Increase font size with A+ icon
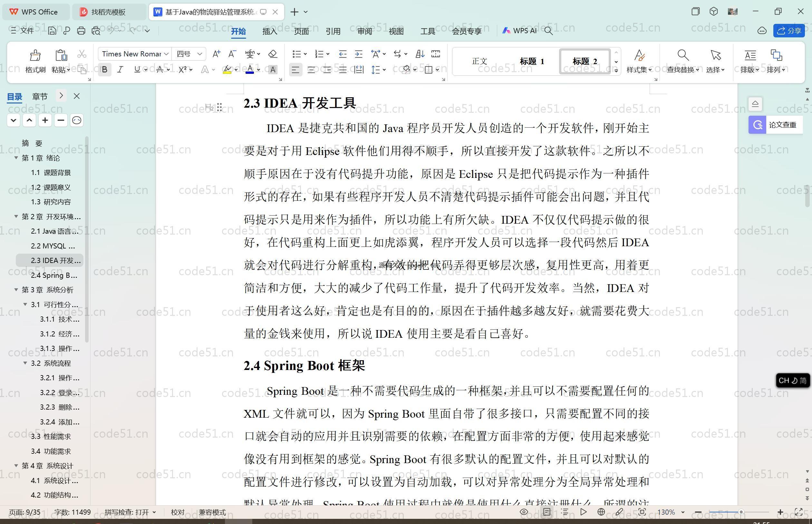 (216, 54)
